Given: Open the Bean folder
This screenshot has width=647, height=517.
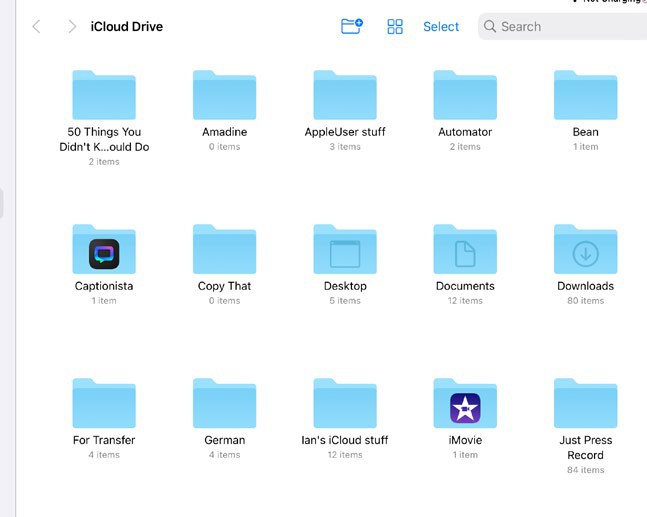Looking at the screenshot, I should pos(586,95).
